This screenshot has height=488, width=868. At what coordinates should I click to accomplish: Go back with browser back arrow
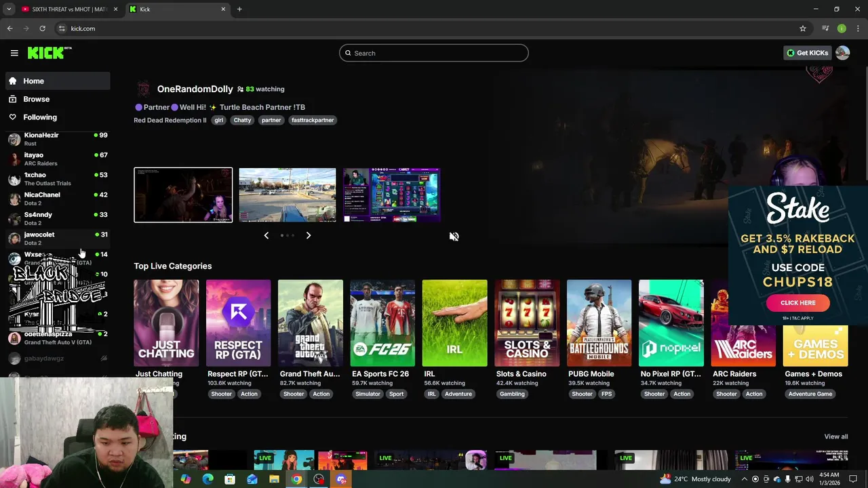[x=9, y=28]
